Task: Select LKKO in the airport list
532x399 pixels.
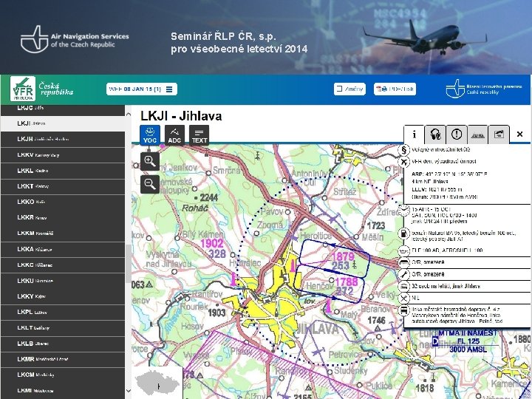Action: pyautogui.click(x=63, y=202)
